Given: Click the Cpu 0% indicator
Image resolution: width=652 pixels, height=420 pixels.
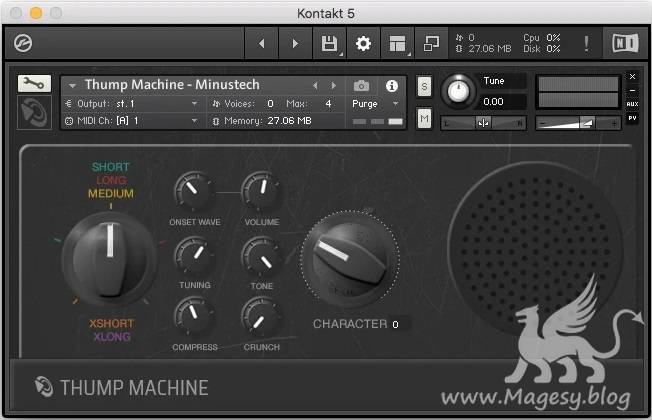Looking at the screenshot, I should 542,38.
